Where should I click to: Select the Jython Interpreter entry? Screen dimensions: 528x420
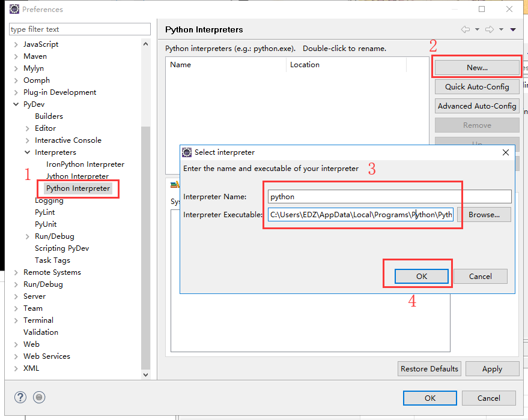coord(78,176)
